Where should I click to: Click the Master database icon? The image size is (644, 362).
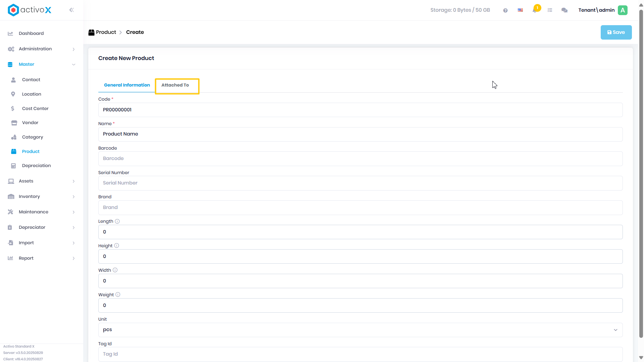coord(10,64)
